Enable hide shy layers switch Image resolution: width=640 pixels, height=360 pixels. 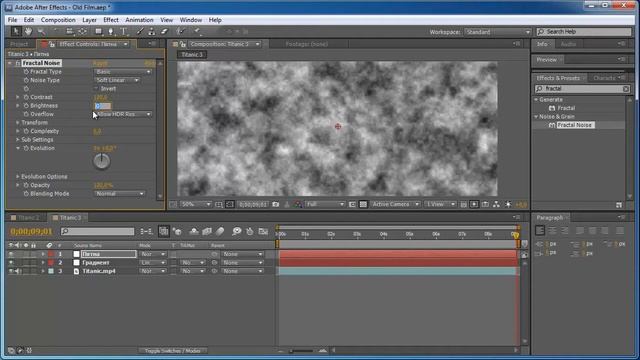coord(194,231)
